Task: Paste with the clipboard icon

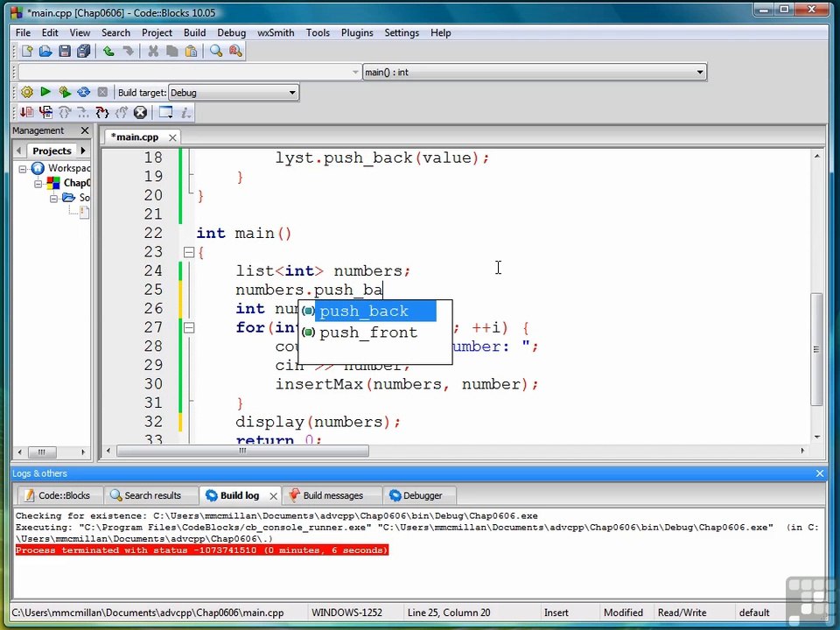Action: pyautogui.click(x=191, y=51)
